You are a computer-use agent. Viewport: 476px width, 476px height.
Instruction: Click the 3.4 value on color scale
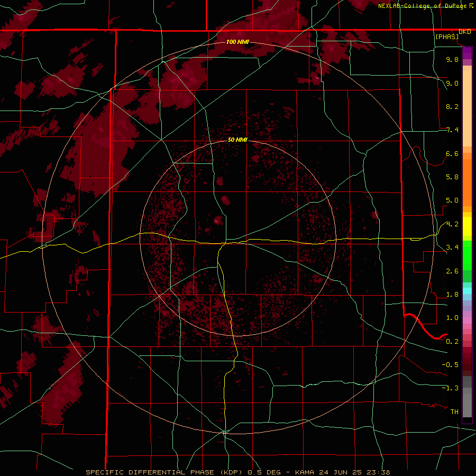coord(452,248)
